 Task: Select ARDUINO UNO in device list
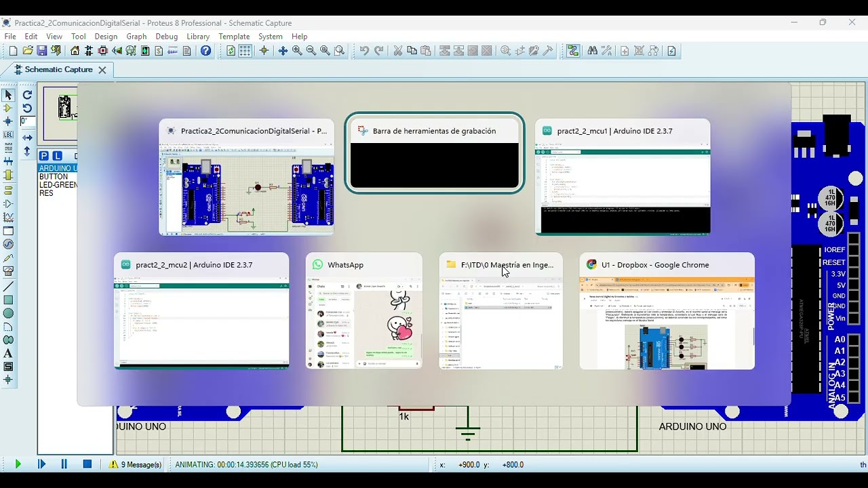(58, 168)
